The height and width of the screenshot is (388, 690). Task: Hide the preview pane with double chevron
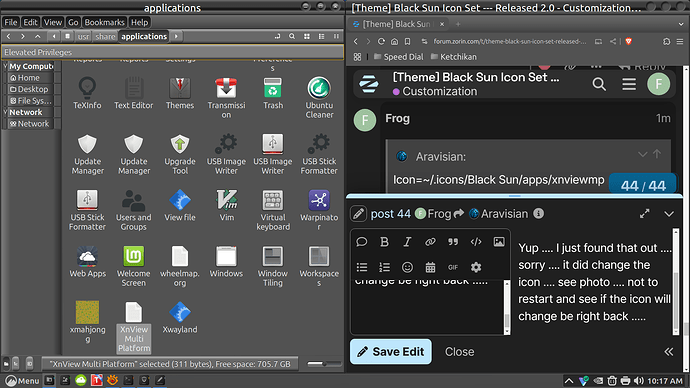tap(668, 351)
